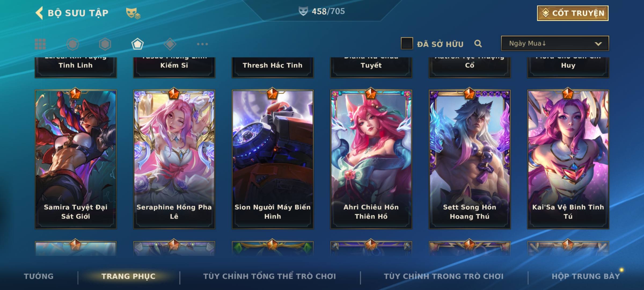Image resolution: width=644 pixels, height=290 pixels.
Task: Open the Sion Người Máy Biến Hình skin
Action: 273,159
